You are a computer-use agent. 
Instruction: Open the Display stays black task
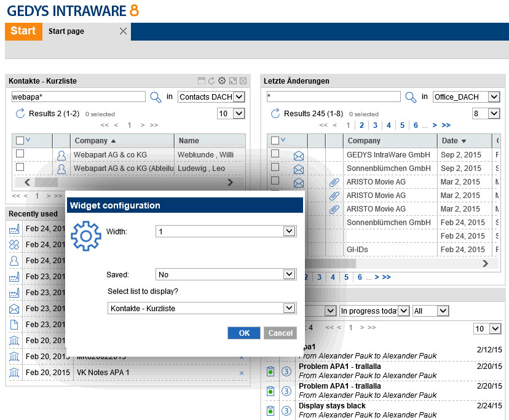click(332, 406)
